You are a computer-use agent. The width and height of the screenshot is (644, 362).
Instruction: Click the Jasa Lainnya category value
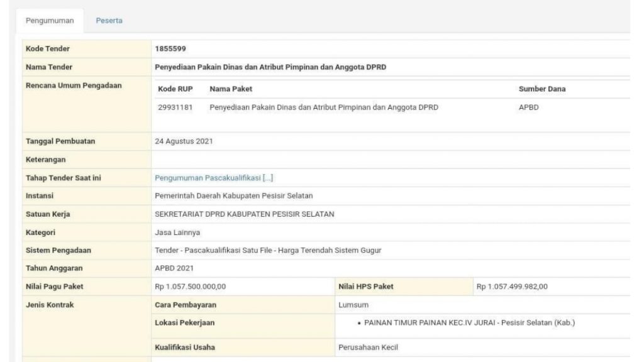(x=177, y=233)
